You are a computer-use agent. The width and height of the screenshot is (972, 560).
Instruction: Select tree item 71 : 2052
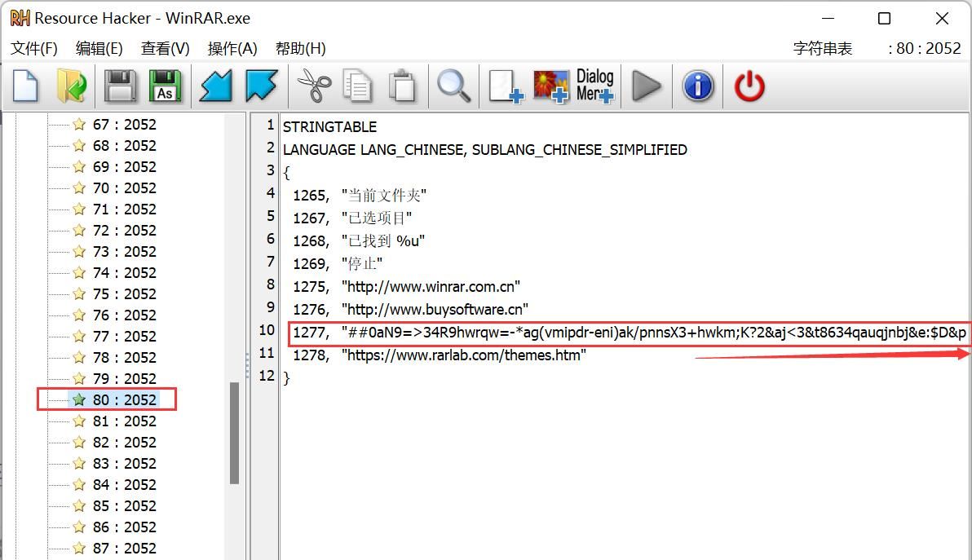124,209
